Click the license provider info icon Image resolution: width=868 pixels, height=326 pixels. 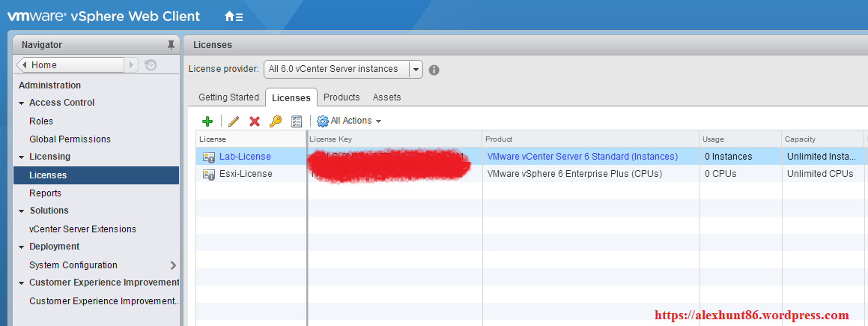[434, 70]
